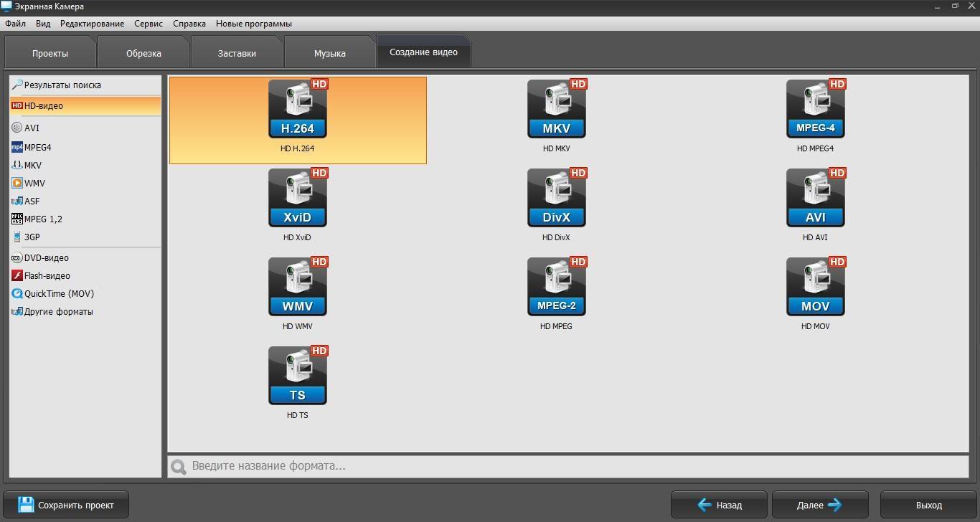Select the HD MPEG4 caption text

[x=816, y=148]
